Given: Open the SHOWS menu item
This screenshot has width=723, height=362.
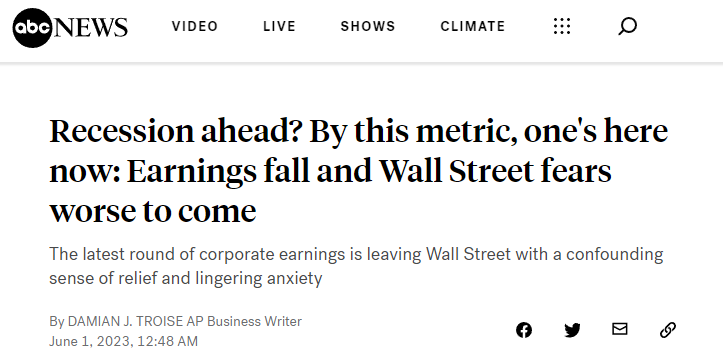Looking at the screenshot, I should [368, 26].
